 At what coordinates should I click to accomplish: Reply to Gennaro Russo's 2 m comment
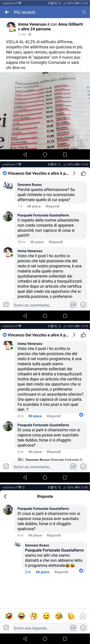[x=61, y=572]
